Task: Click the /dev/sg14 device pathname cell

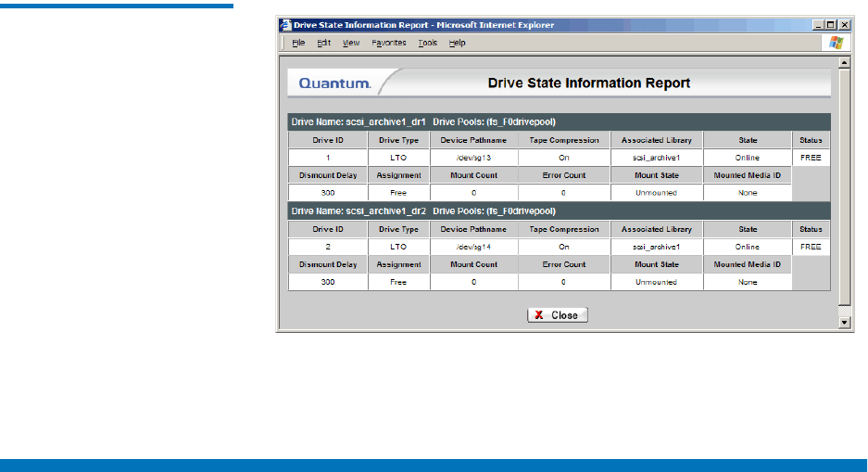Action: (x=473, y=248)
